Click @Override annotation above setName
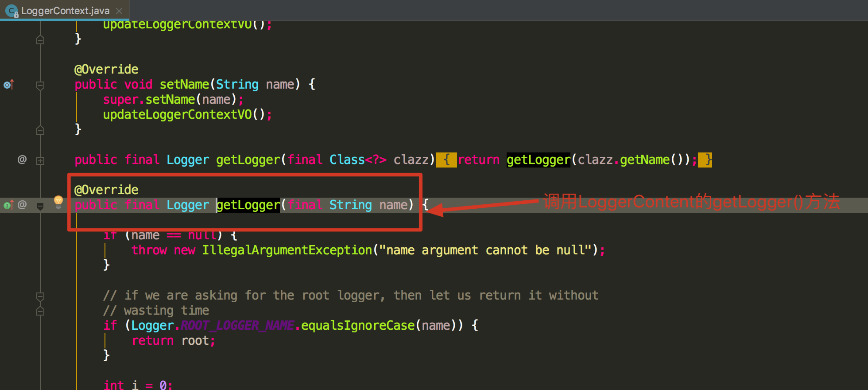868x390 pixels. [x=106, y=69]
